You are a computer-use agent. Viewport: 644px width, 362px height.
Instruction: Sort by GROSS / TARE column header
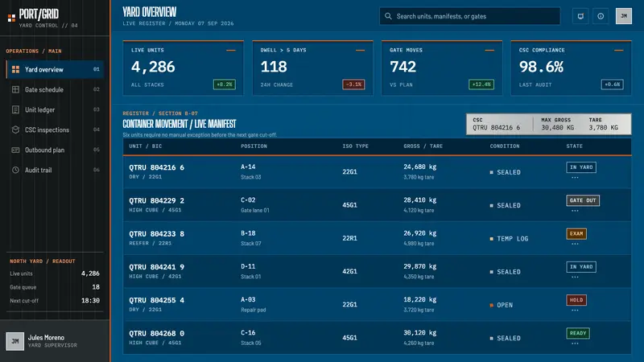(423, 146)
